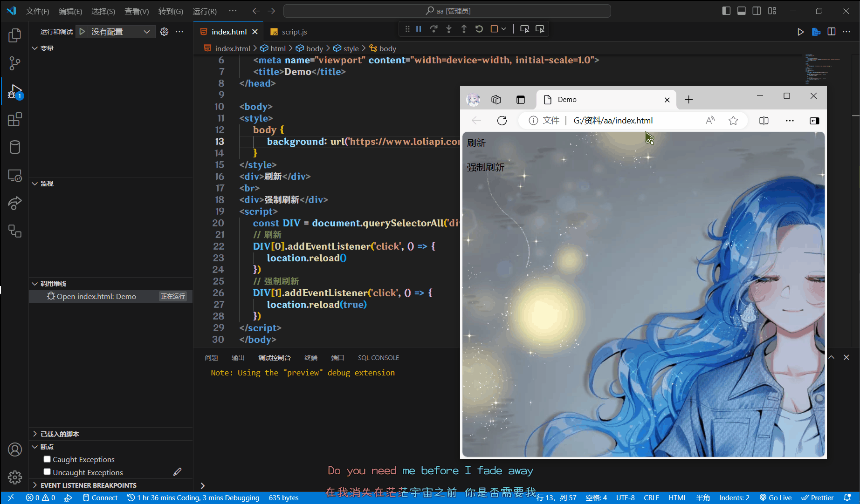Click Step Into in debug toolbar

(449, 29)
